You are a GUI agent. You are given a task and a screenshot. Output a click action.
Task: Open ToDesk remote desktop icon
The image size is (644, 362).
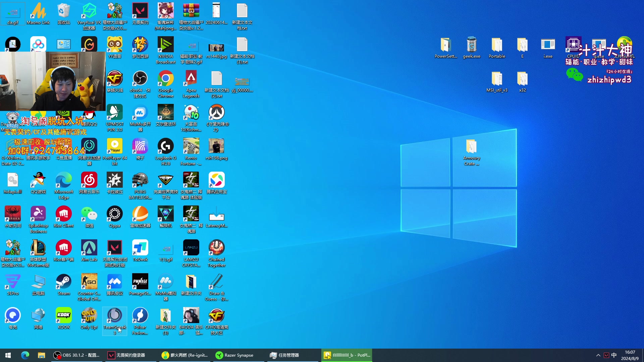click(x=140, y=251)
